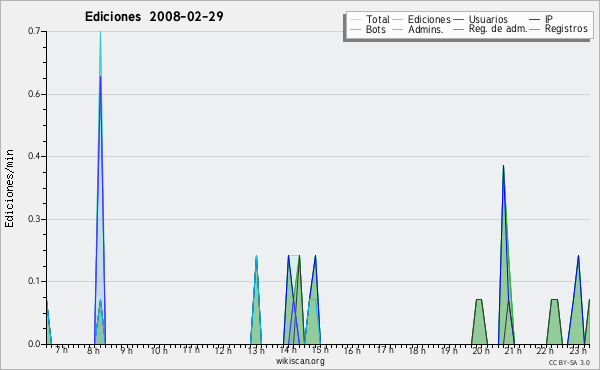Click the 14 h x-axis label
This screenshot has height=370, width=600.
click(x=288, y=350)
